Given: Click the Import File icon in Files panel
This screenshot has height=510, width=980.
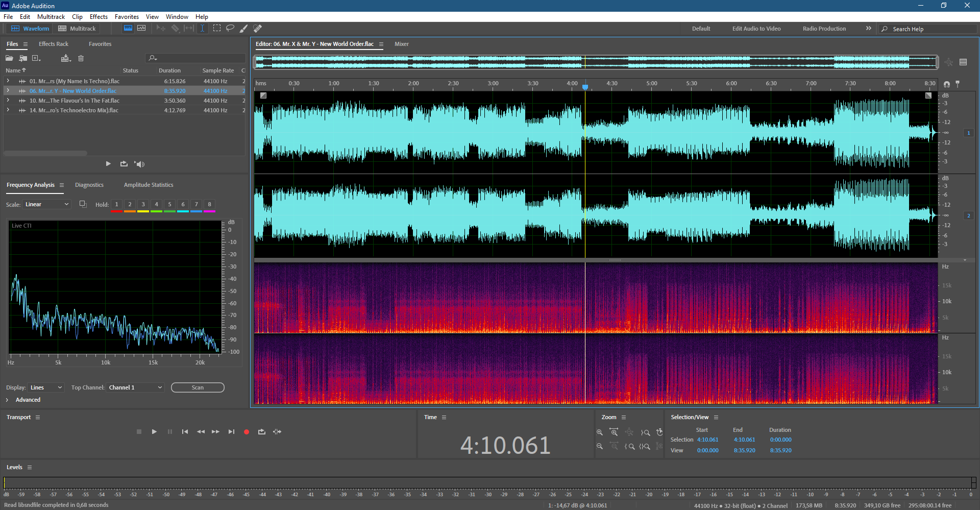Looking at the screenshot, I should pyautogui.click(x=23, y=58).
